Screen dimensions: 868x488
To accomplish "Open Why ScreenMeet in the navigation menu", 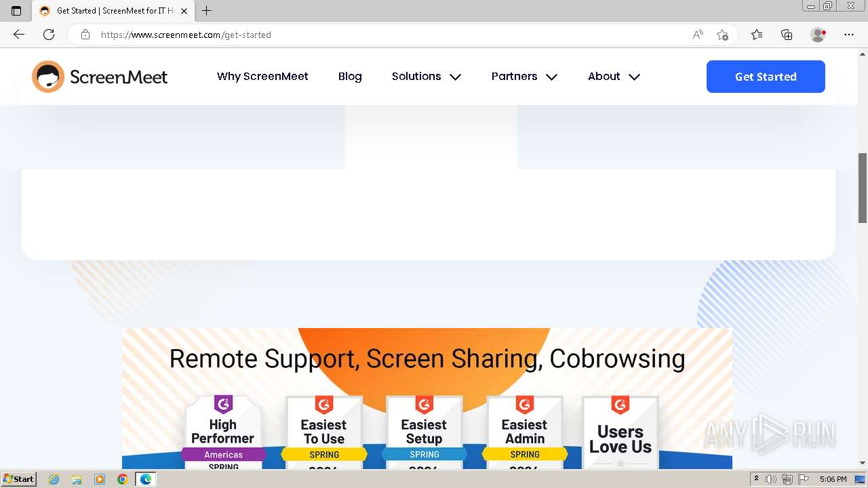I will pyautogui.click(x=262, y=77).
